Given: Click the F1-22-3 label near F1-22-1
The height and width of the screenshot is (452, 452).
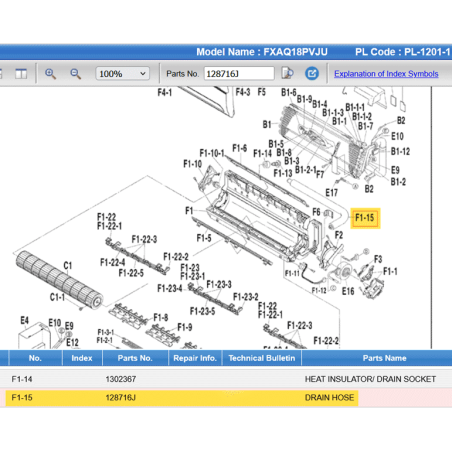Looking at the screenshot, I should tap(144, 239).
